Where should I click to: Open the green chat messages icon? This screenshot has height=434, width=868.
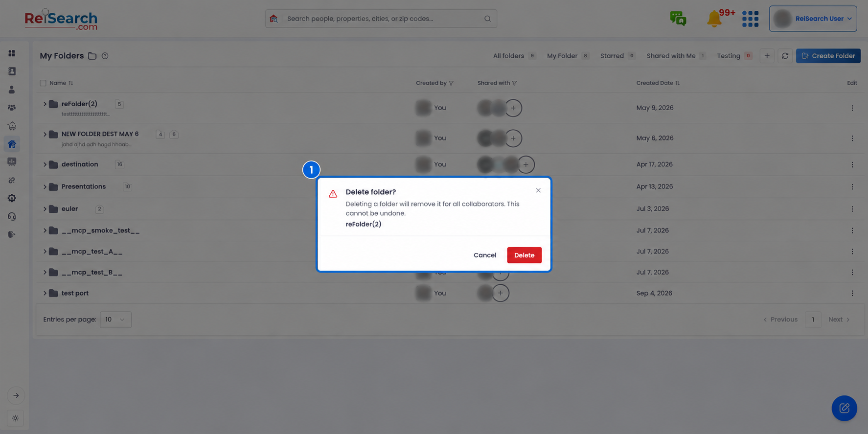(x=678, y=19)
